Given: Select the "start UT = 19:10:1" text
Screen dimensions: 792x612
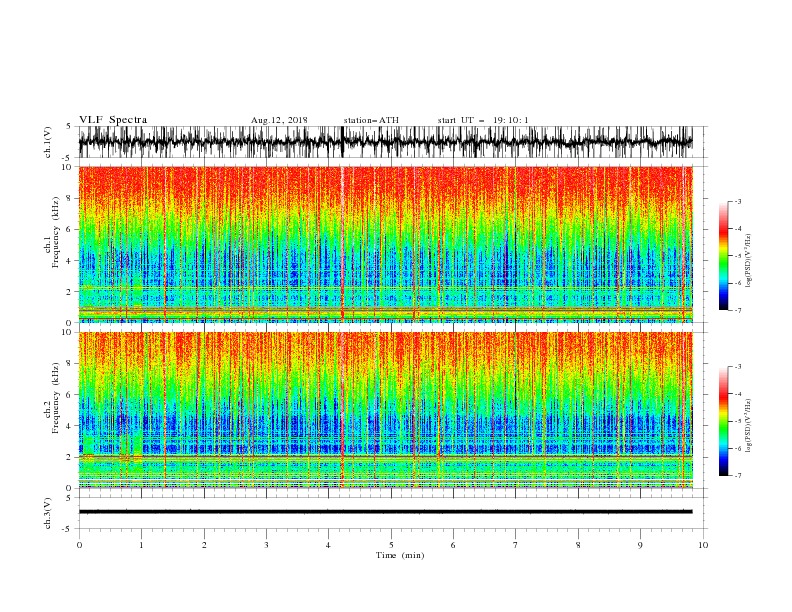Looking at the screenshot, I should pos(483,120).
